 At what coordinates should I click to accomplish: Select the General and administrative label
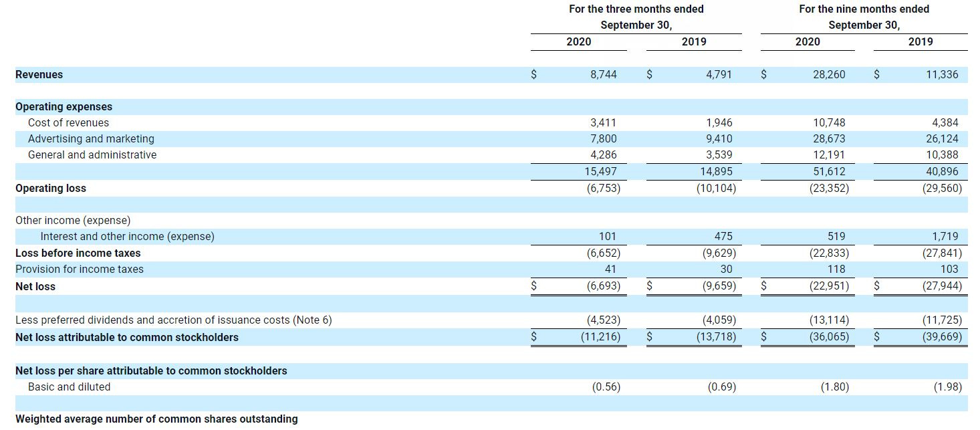coord(92,155)
